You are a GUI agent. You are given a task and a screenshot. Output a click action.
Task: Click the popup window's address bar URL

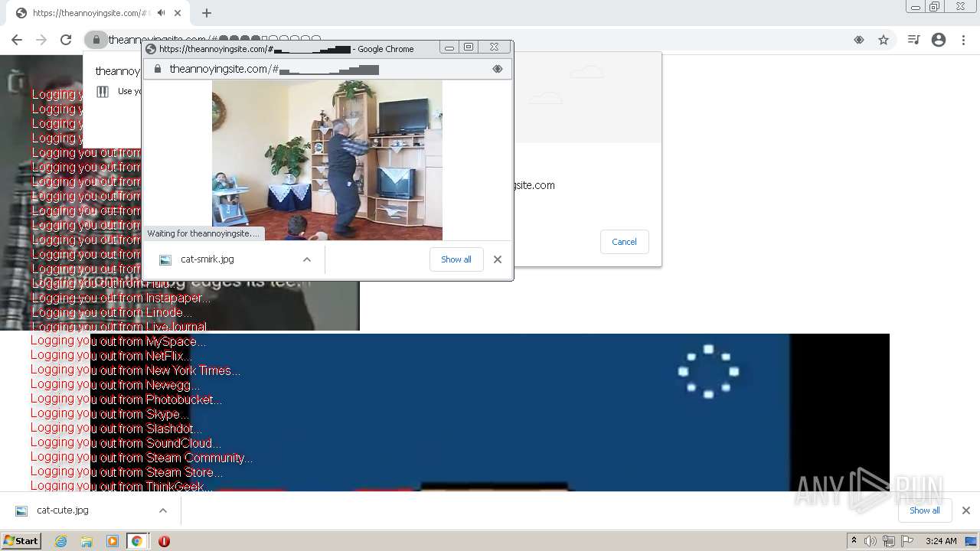(x=274, y=69)
